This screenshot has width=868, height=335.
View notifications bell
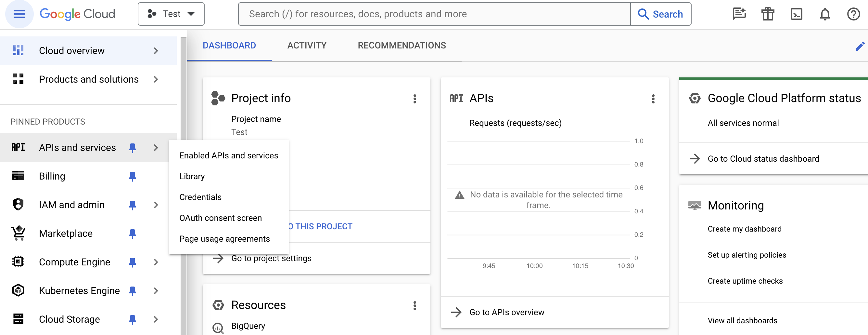(825, 14)
